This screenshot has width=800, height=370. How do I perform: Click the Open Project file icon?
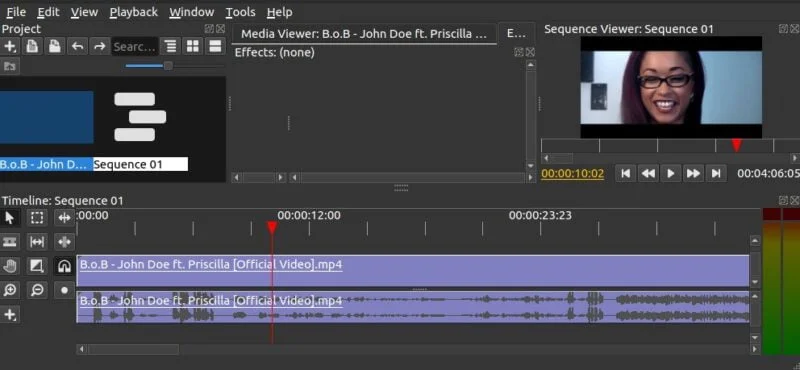pyautogui.click(x=32, y=46)
